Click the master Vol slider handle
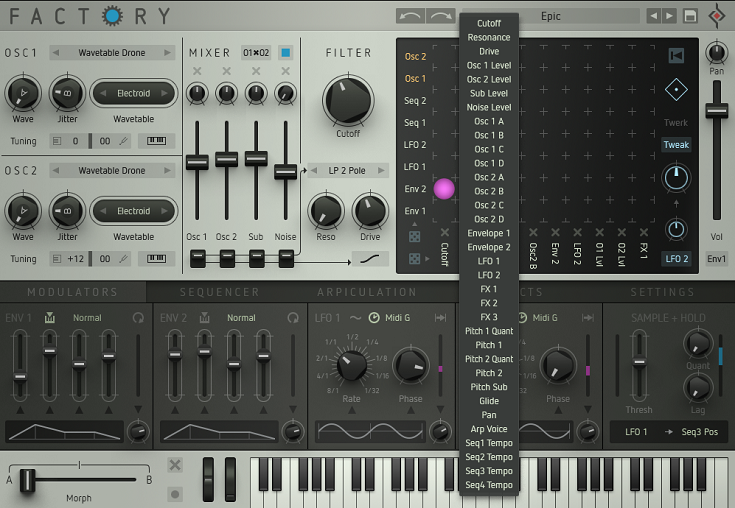The height and width of the screenshot is (508, 735). coord(716,111)
